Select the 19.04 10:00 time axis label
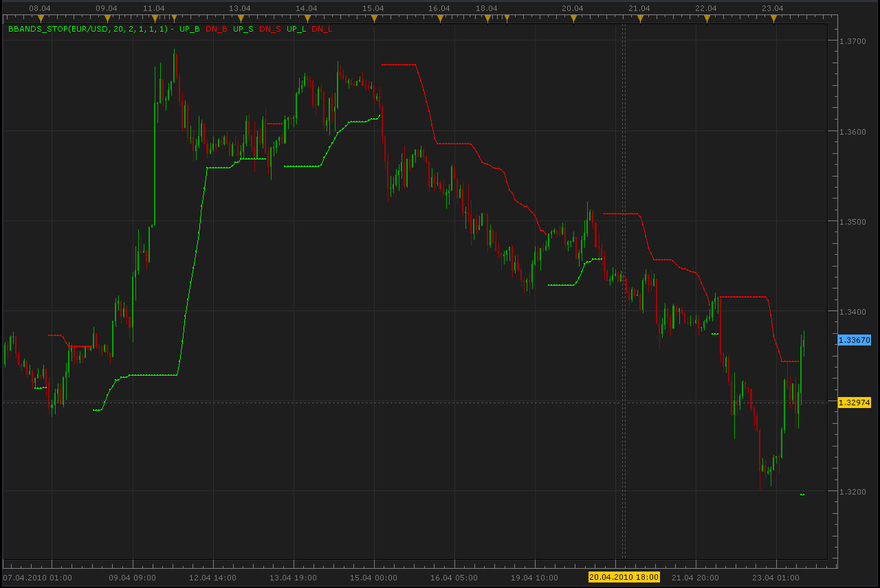The image size is (880, 588). click(x=534, y=578)
